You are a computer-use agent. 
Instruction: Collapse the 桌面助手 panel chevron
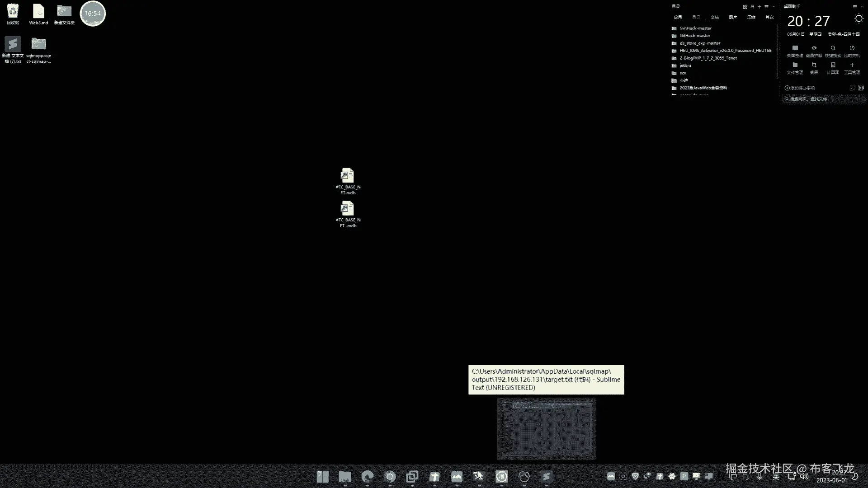[x=862, y=6]
